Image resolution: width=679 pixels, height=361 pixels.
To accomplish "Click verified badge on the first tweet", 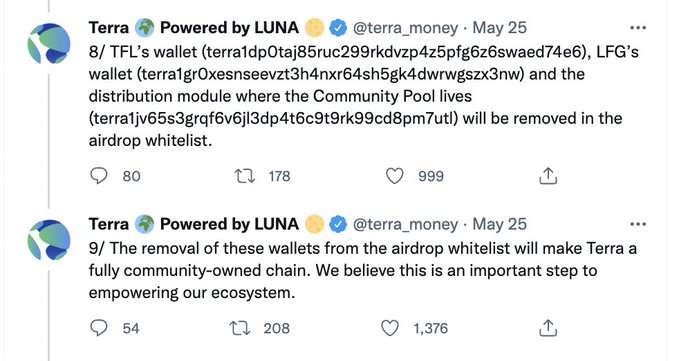I will coord(338,28).
